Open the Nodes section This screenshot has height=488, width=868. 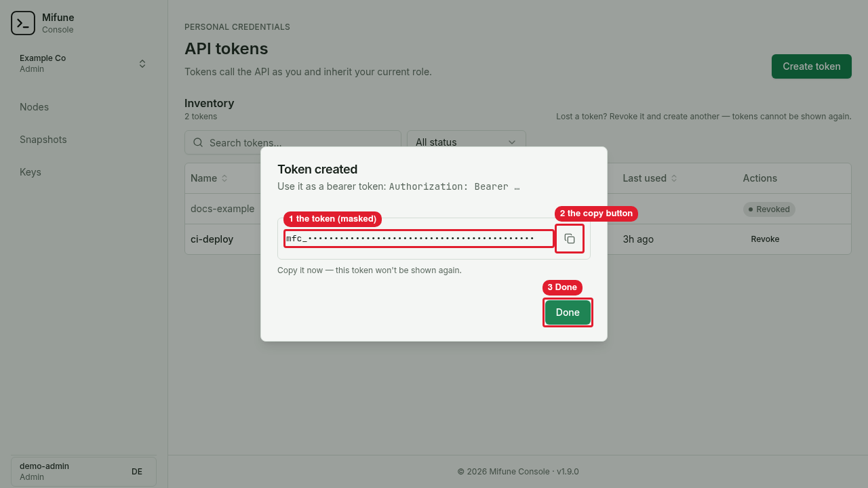coord(34,107)
